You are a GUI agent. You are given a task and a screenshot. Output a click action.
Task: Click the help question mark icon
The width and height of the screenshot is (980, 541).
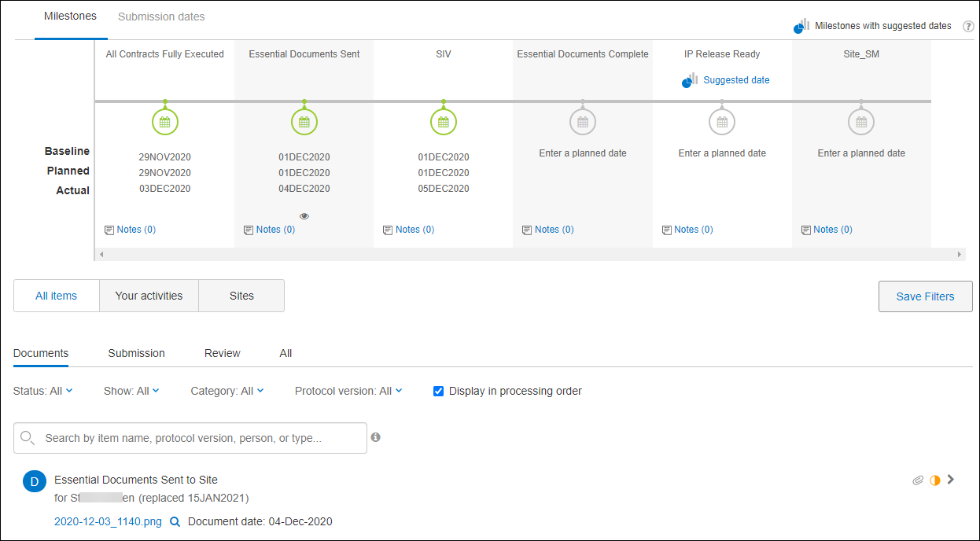(968, 27)
